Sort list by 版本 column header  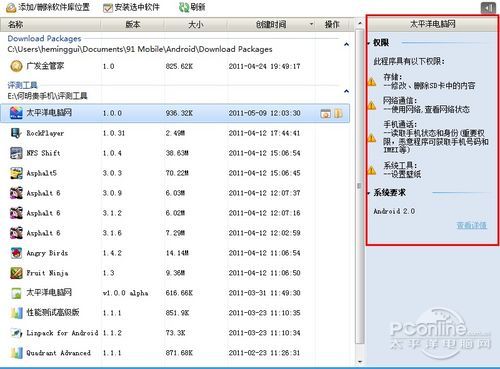click(x=132, y=24)
